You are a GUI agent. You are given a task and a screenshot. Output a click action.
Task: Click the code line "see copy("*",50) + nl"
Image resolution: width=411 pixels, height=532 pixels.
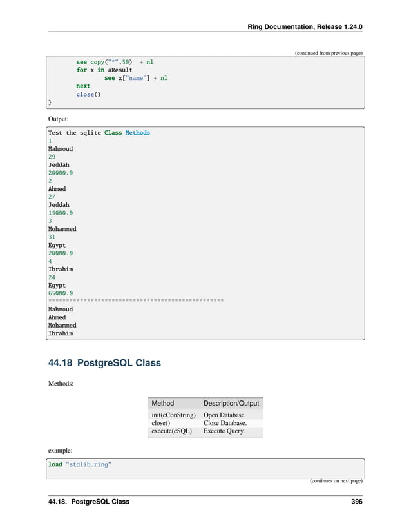(x=115, y=62)
